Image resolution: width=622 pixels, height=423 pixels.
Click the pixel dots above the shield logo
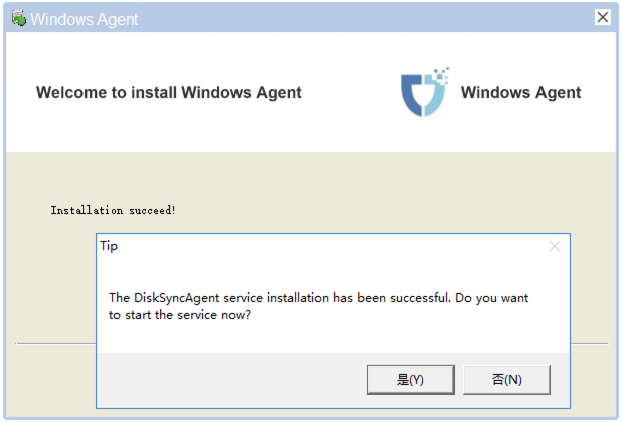(x=441, y=75)
